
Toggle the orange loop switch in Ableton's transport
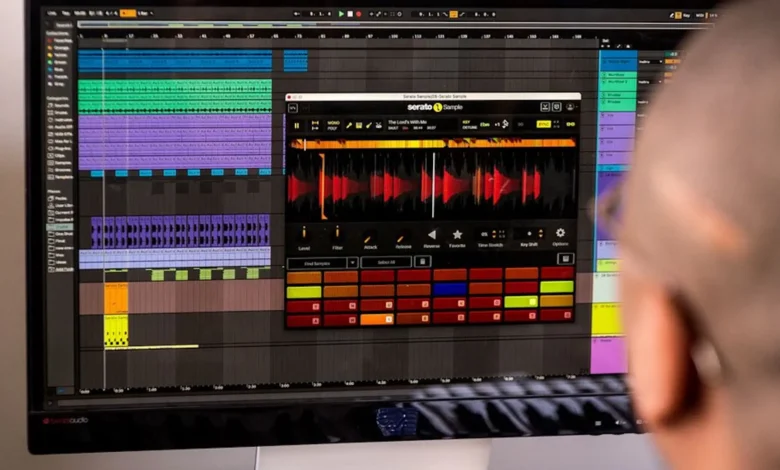(454, 14)
